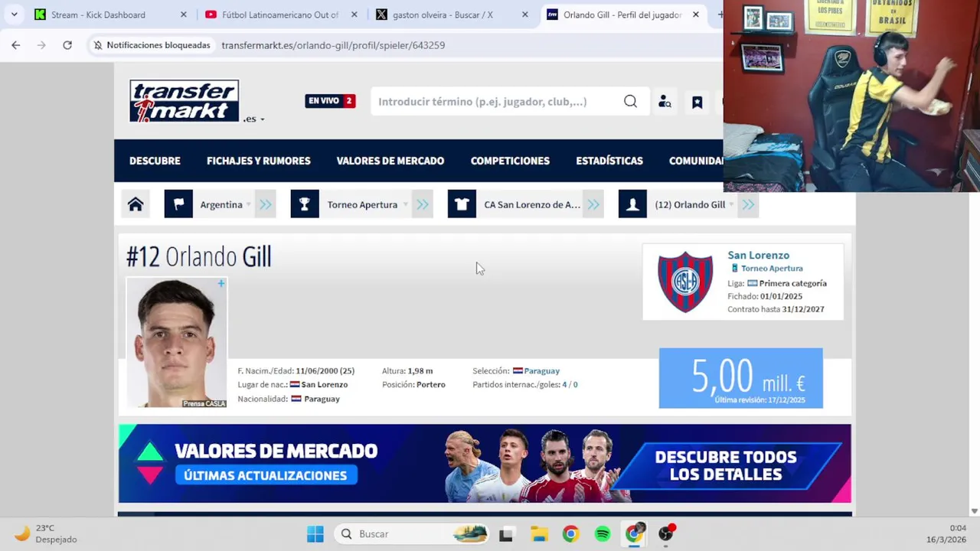
Task: Open the (12) Orlando Gill dropdown
Action: [x=694, y=204]
